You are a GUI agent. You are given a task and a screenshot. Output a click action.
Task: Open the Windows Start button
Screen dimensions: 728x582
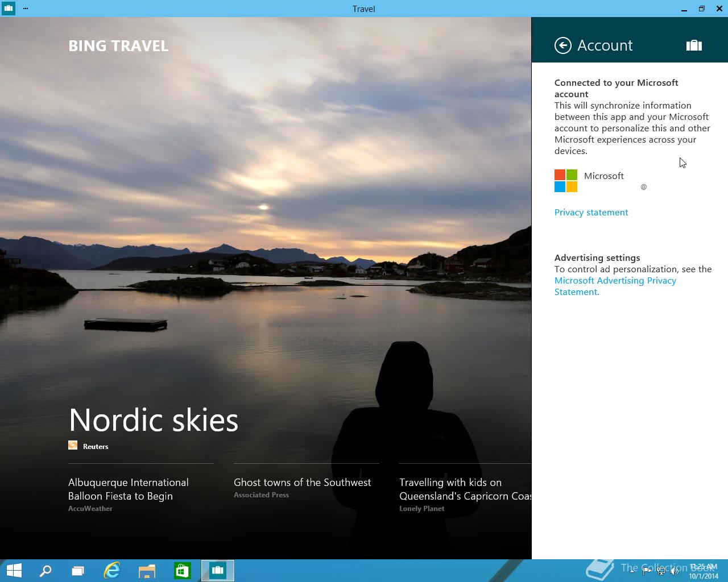[14, 571]
